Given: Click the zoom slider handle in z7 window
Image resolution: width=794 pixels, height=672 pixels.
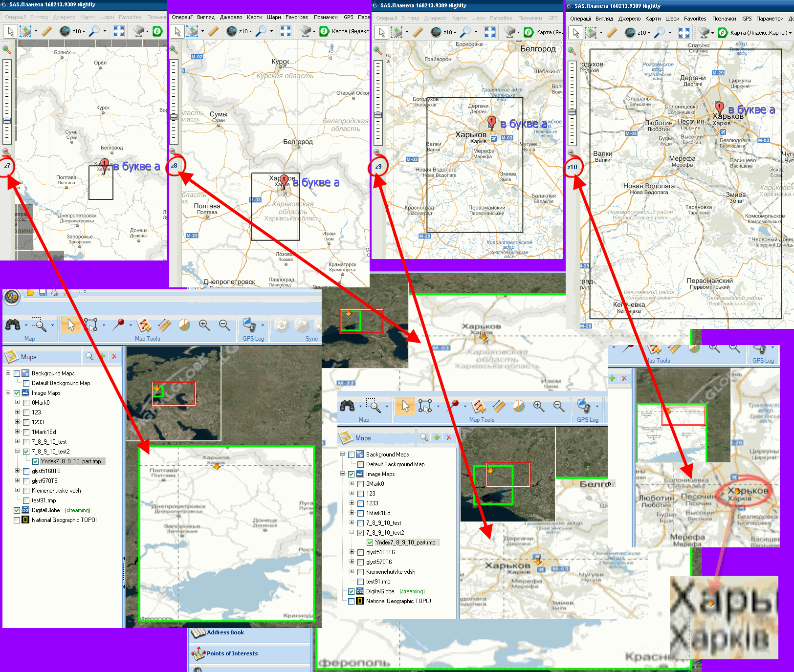Looking at the screenshot, I should pyautogui.click(x=7, y=120).
